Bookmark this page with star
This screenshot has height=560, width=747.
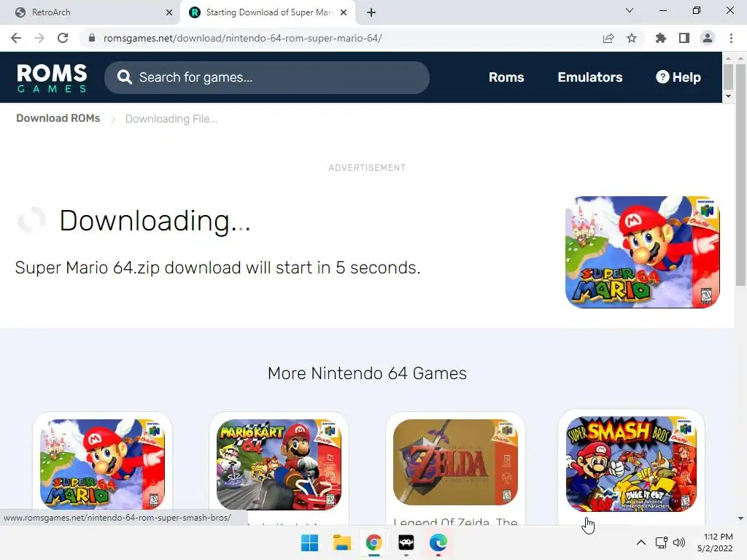[x=632, y=38]
